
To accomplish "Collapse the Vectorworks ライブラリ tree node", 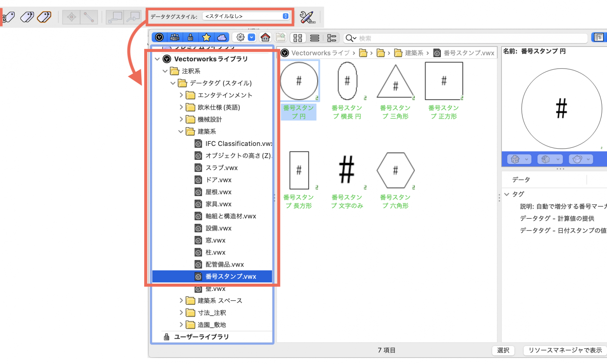I will pyautogui.click(x=157, y=59).
